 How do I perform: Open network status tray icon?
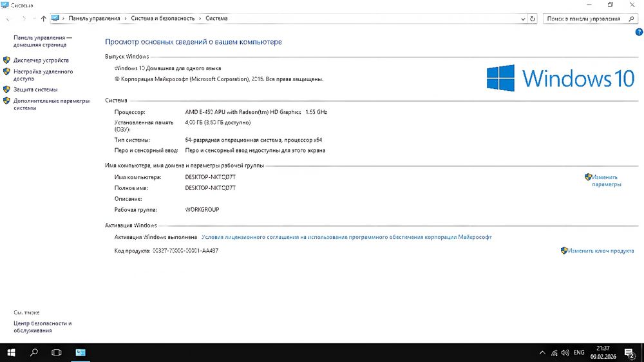[554, 353]
